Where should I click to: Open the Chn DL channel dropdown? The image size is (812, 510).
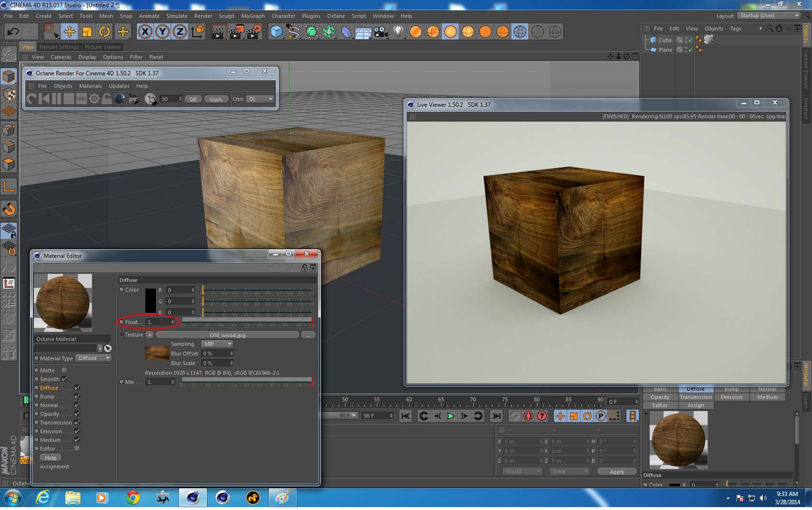click(x=260, y=99)
